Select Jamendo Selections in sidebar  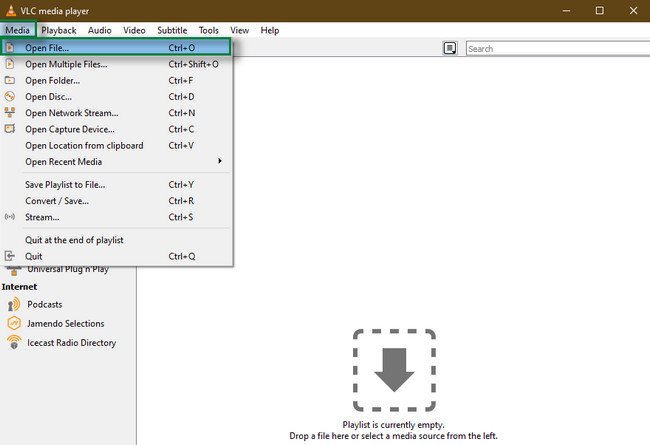[x=65, y=323]
